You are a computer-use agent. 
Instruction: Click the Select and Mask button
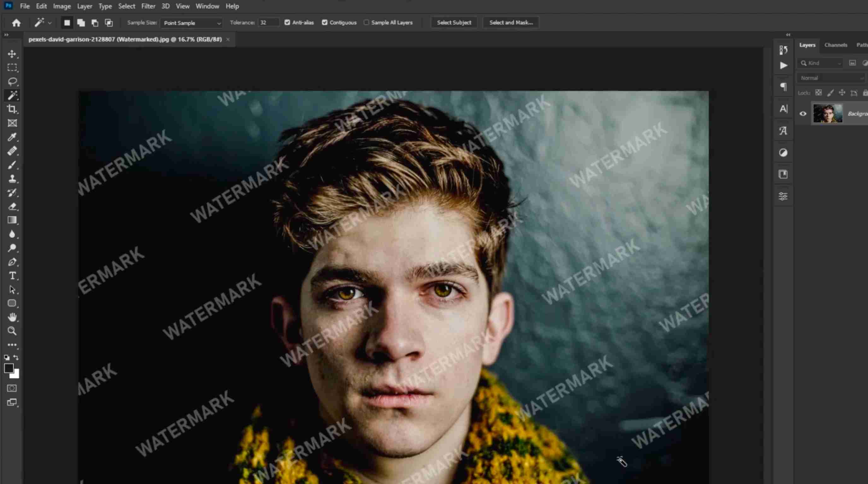pos(511,23)
